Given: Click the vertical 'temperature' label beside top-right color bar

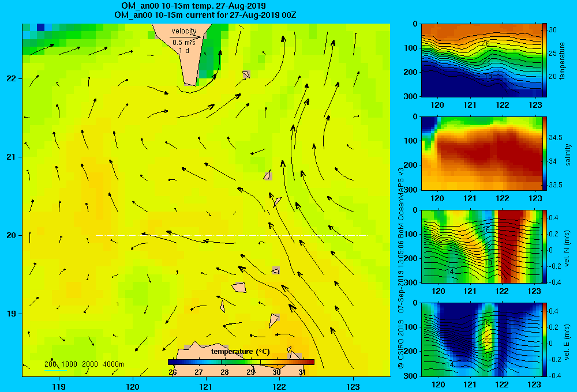Looking at the screenshot, I should click(562, 61).
